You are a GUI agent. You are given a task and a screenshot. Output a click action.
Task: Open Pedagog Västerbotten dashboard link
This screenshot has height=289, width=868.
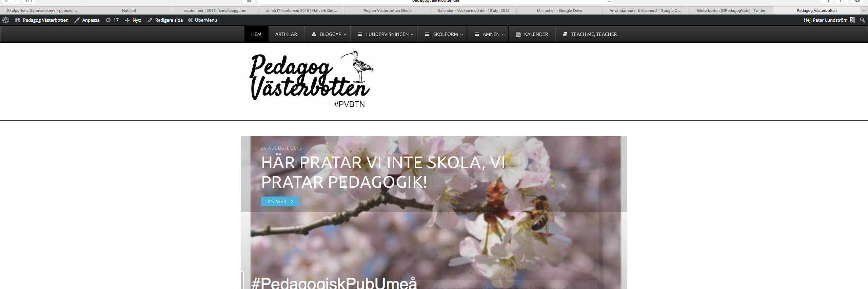pos(42,20)
